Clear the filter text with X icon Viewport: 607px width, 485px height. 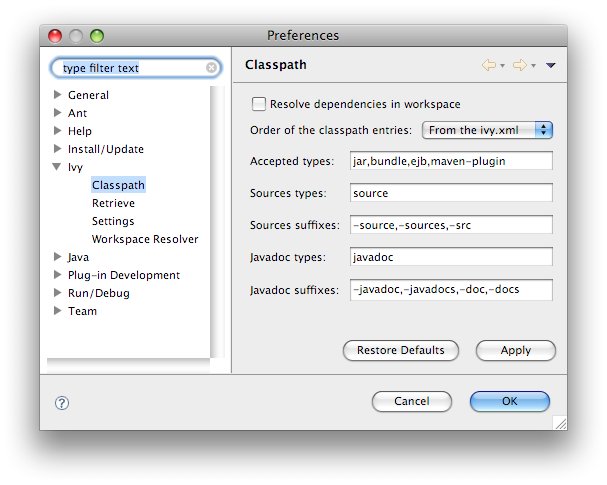[x=212, y=68]
